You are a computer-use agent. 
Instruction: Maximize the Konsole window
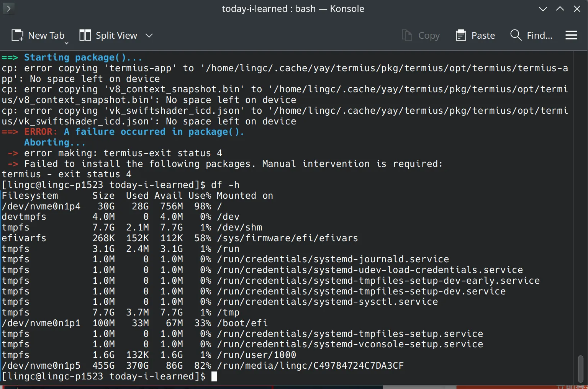pos(560,9)
